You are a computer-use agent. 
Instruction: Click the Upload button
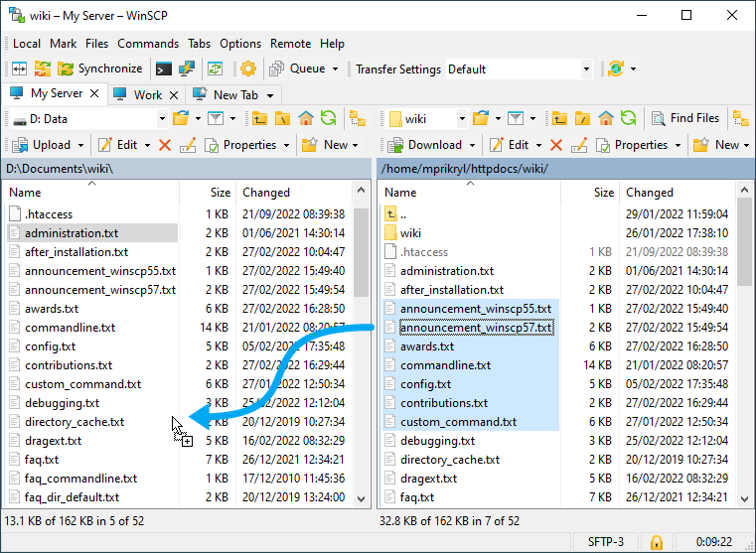coord(43,145)
